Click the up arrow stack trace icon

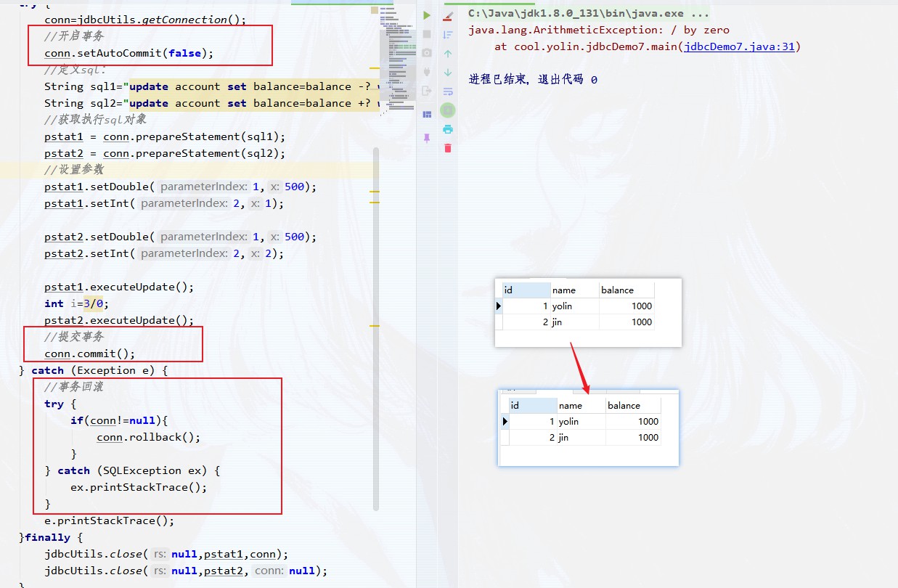448,54
